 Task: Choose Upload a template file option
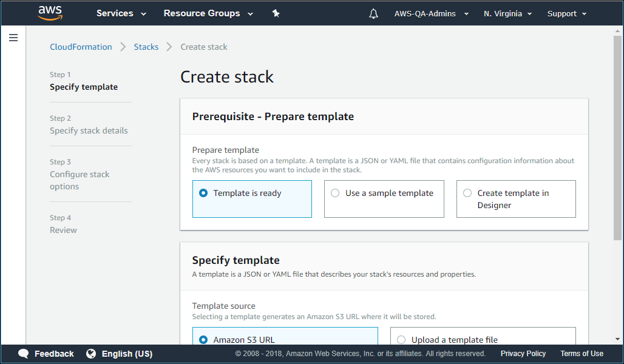[x=483, y=336]
